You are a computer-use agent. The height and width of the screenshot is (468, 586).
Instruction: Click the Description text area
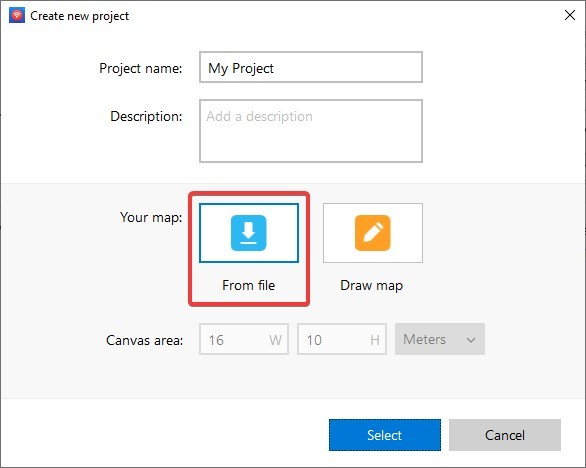(x=311, y=131)
